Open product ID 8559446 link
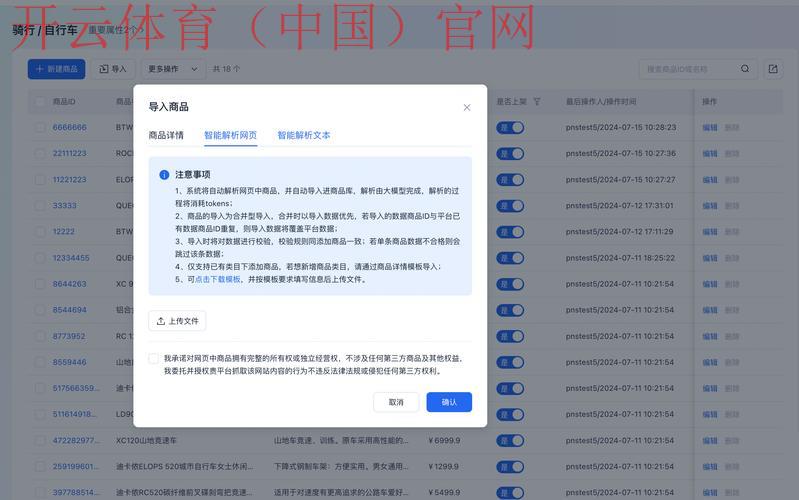The width and height of the screenshot is (799, 500). [70, 362]
